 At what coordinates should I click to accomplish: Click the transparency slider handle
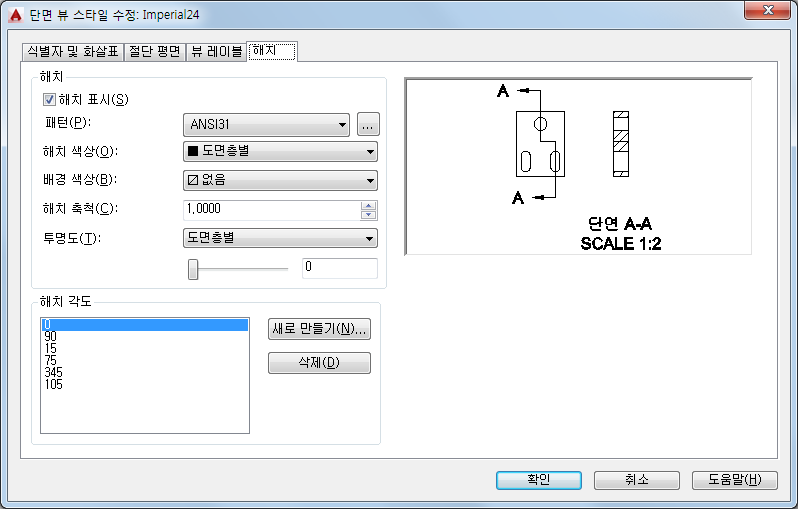click(193, 269)
